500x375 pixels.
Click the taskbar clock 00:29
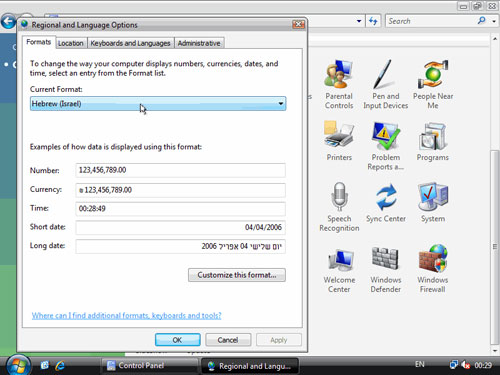point(483,365)
